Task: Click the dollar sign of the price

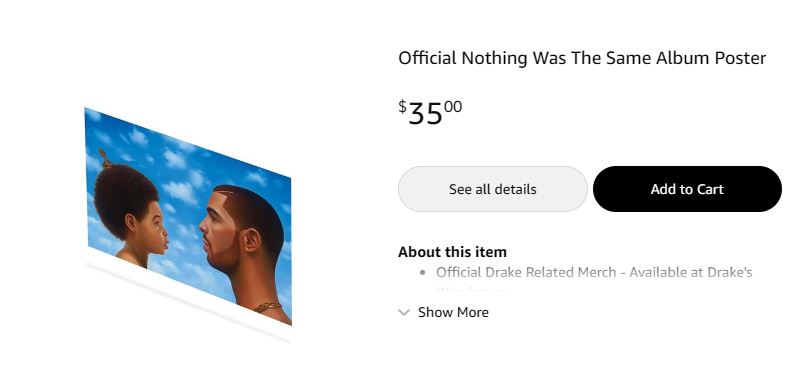Action: tap(402, 106)
